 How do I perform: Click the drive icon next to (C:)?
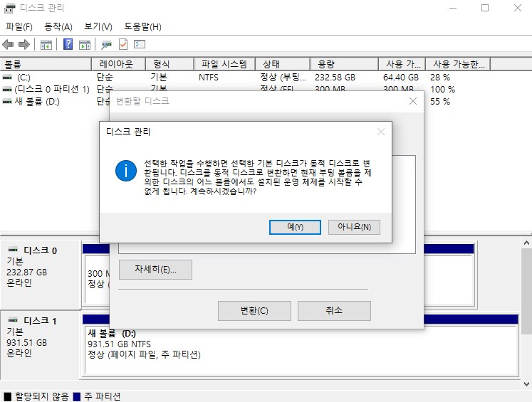(7, 78)
